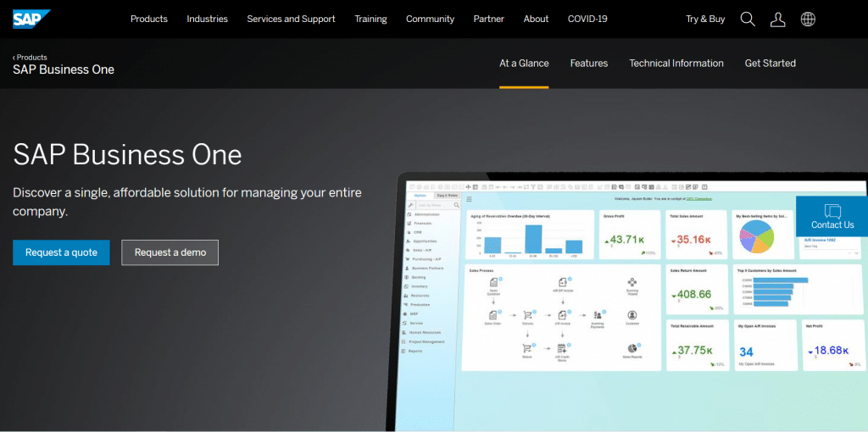The height and width of the screenshot is (432, 868).
Task: Click the Return cart process icon
Action: click(527, 348)
